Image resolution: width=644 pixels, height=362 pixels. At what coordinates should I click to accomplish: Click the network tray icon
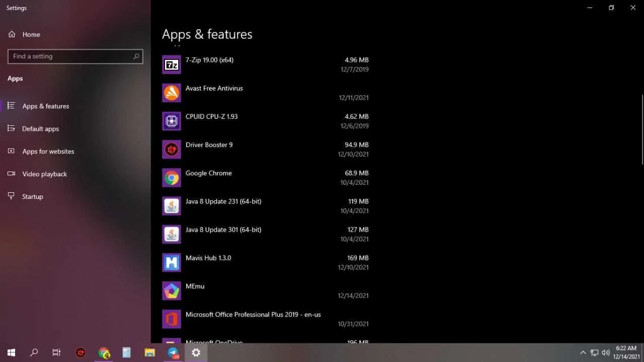594,352
